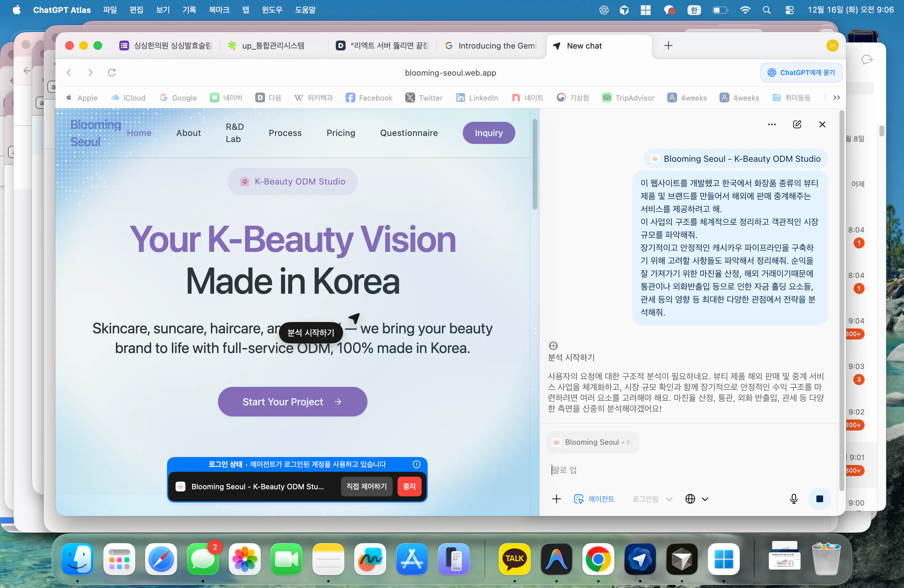
Task: Reload the blooming-seoul page
Action: pos(112,73)
